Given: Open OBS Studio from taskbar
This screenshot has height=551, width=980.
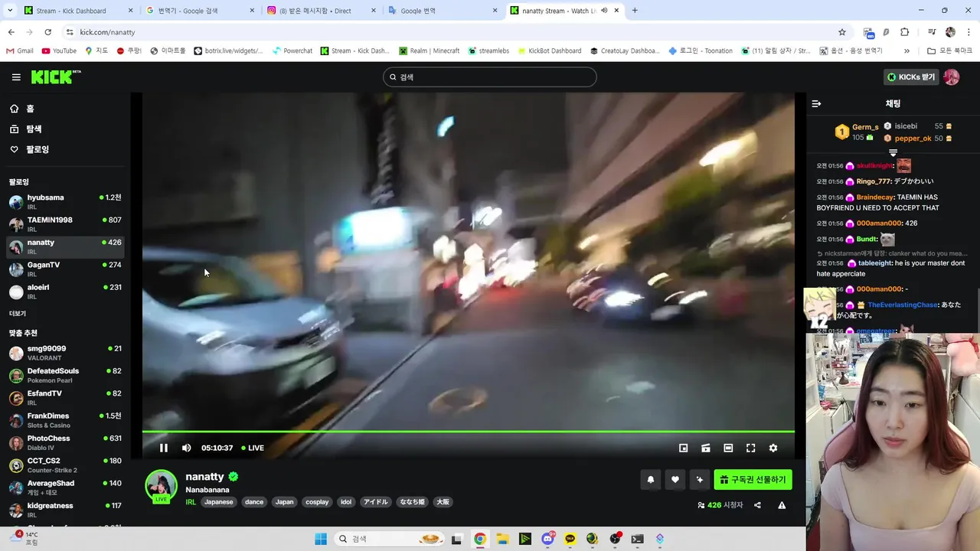Looking at the screenshot, I should pos(615,539).
